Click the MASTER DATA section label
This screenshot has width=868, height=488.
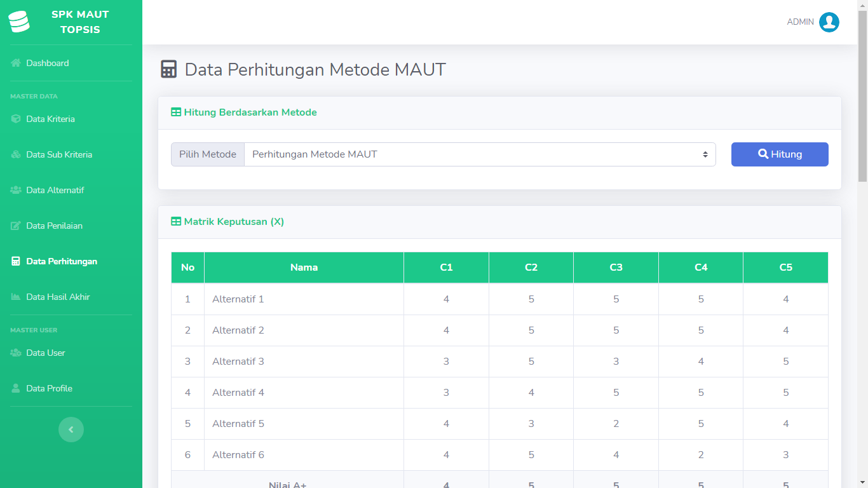pyautogui.click(x=34, y=97)
